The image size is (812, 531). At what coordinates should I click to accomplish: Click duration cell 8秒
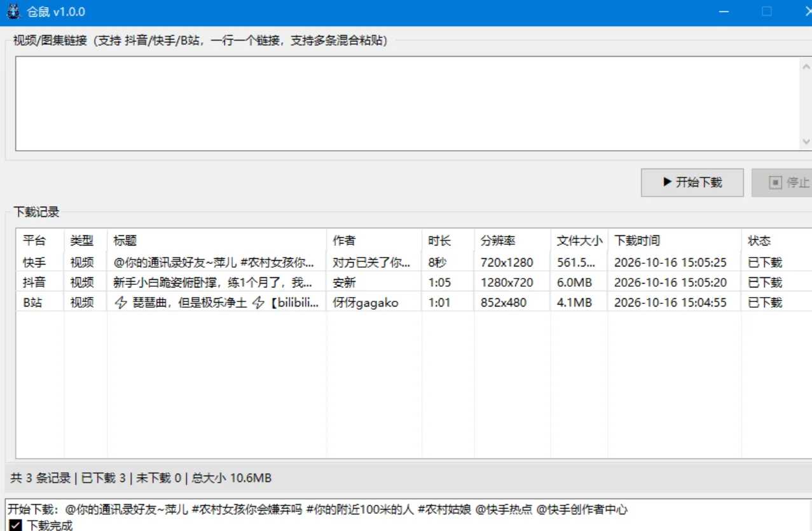[437, 262]
